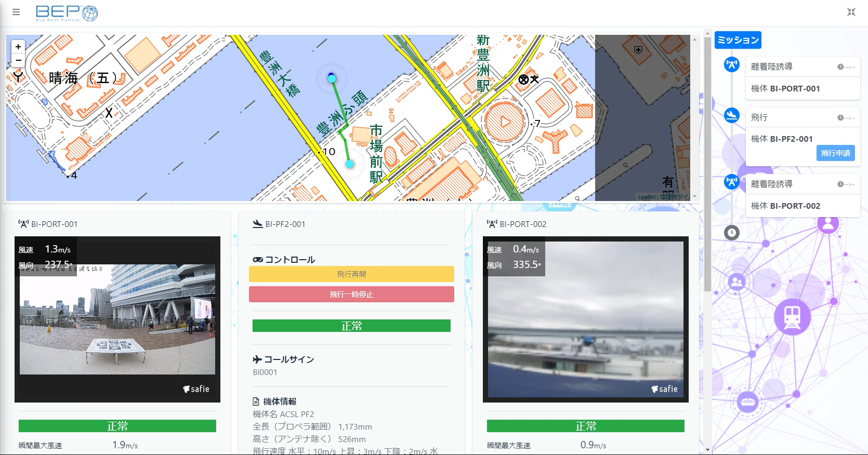Click the train icon in the background graphic

click(x=792, y=317)
